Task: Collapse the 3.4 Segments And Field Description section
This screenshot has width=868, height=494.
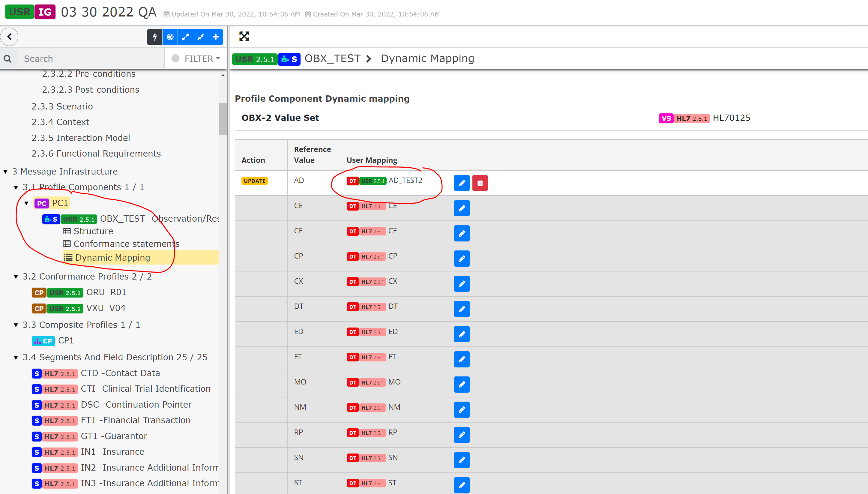Action: [x=16, y=357]
